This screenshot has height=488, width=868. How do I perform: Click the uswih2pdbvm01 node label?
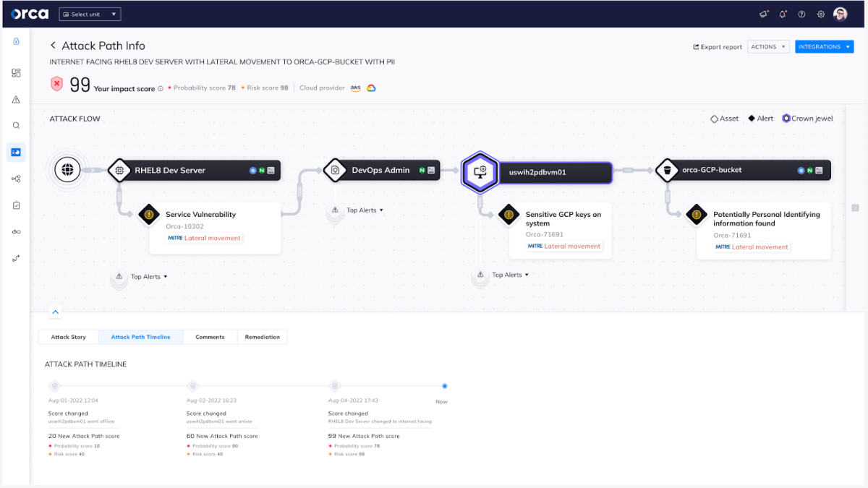coord(537,173)
